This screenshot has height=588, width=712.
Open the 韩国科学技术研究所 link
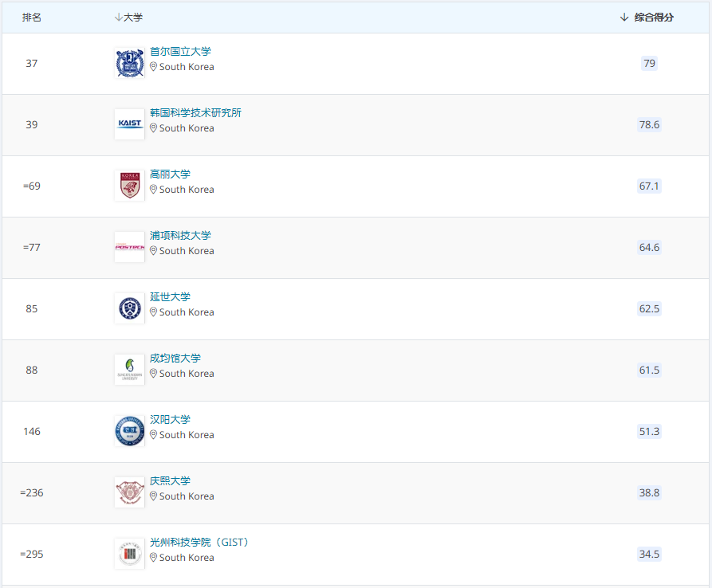point(195,112)
